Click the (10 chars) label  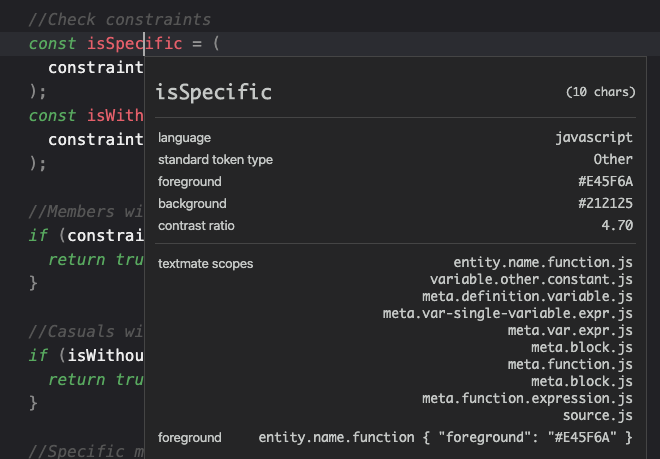(x=601, y=92)
